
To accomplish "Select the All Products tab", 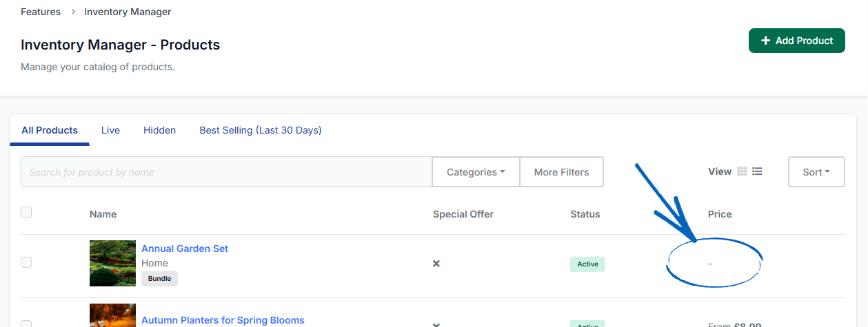I will tap(50, 130).
